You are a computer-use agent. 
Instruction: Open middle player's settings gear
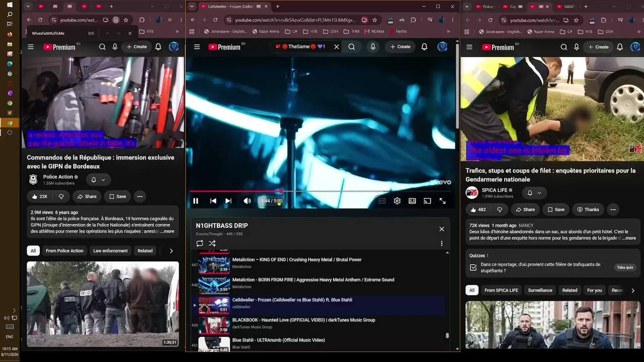(x=397, y=201)
